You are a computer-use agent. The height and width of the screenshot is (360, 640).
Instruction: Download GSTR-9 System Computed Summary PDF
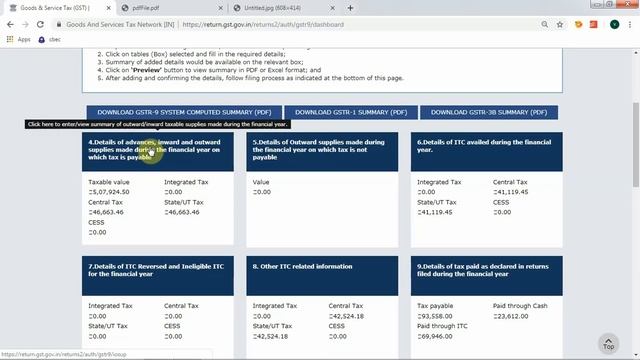(184, 112)
